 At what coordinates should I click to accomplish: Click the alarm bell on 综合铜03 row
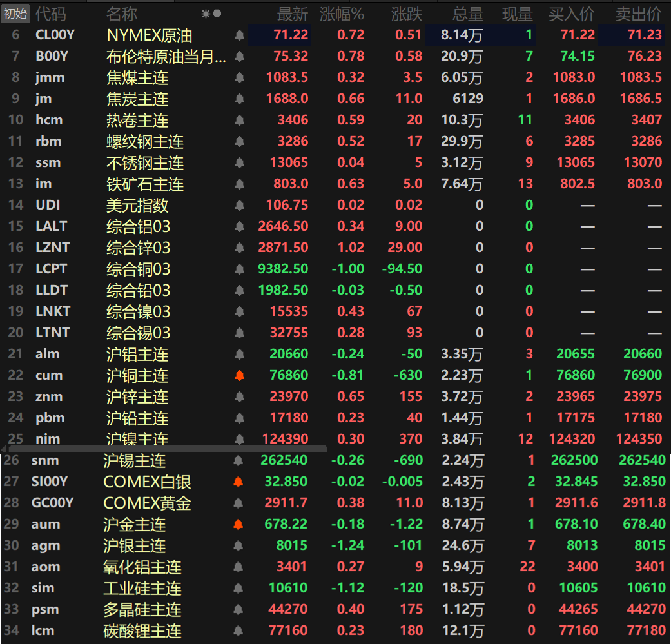point(239,269)
